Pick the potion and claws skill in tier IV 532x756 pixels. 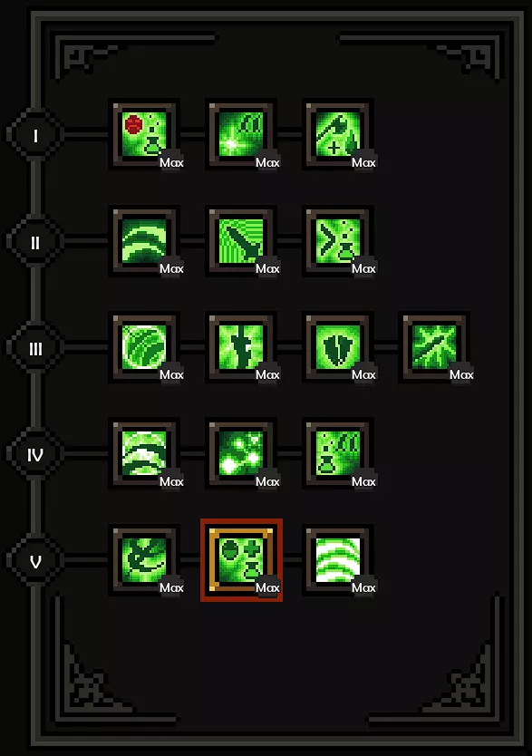(x=337, y=454)
